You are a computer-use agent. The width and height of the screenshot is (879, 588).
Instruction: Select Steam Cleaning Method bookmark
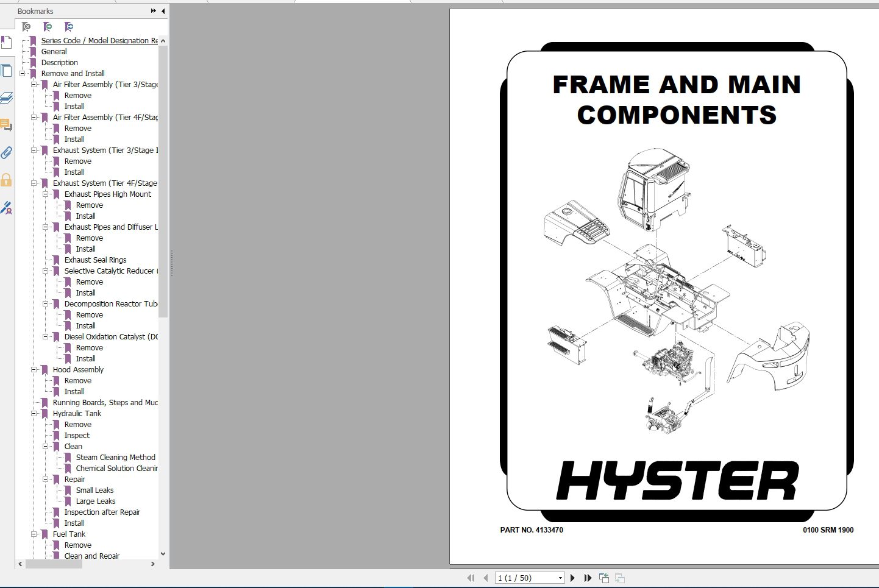(x=115, y=458)
